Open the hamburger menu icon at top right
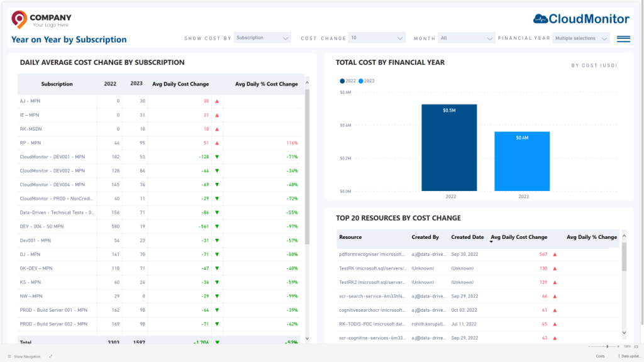This screenshot has height=362, width=644. click(x=623, y=38)
